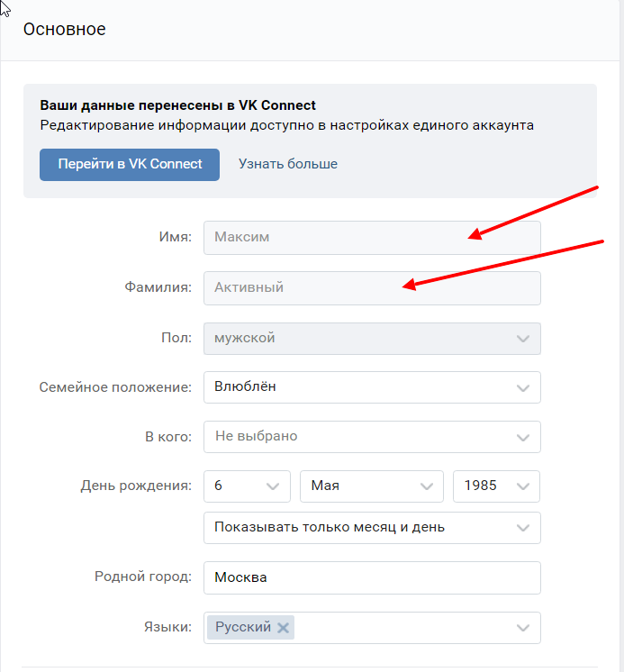
Task: Expand birthday day chevron next to 6
Action: pos(273,486)
